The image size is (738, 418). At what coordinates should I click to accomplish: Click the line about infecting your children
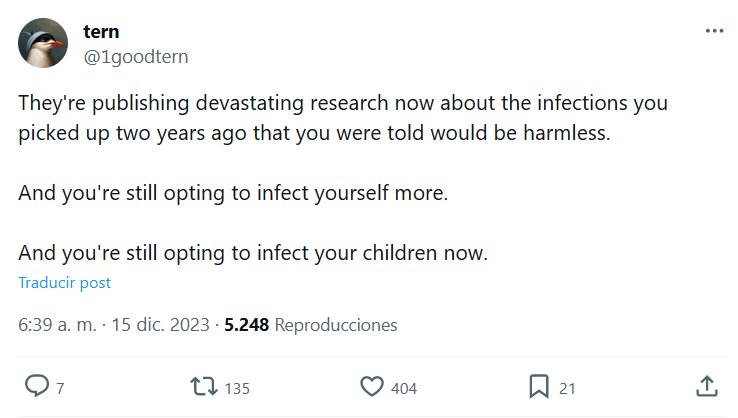coord(253,254)
